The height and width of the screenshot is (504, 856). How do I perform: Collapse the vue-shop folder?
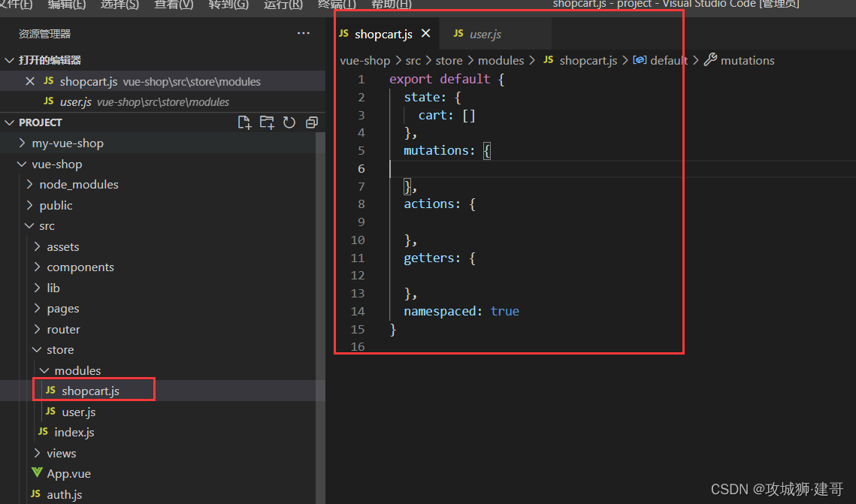[x=22, y=164]
